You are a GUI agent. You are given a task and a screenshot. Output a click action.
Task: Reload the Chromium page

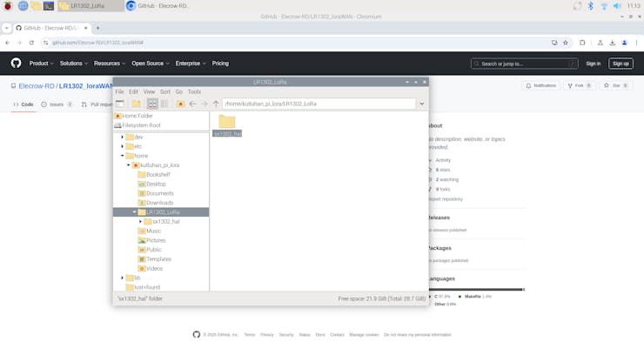(31, 43)
